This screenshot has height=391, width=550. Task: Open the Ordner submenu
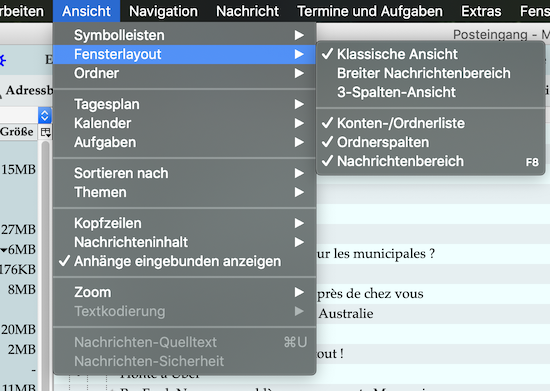185,73
